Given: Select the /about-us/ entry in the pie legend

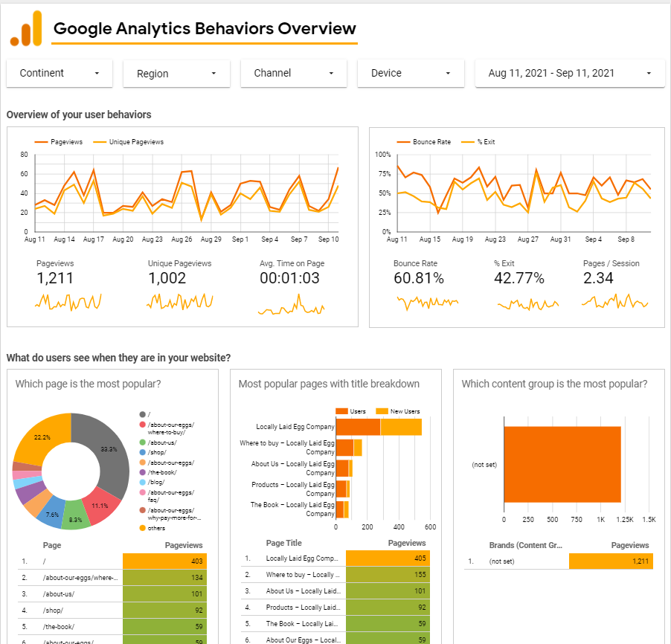Looking at the screenshot, I should click(x=158, y=442).
